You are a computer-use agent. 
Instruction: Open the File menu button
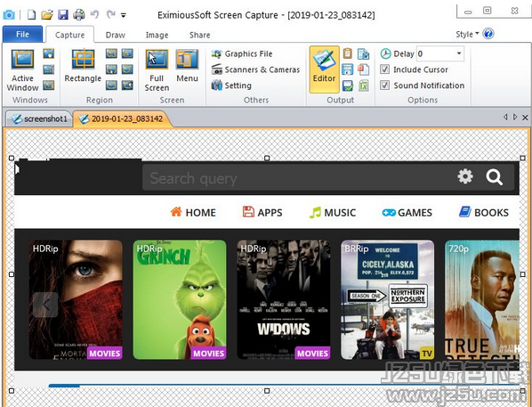pos(23,34)
